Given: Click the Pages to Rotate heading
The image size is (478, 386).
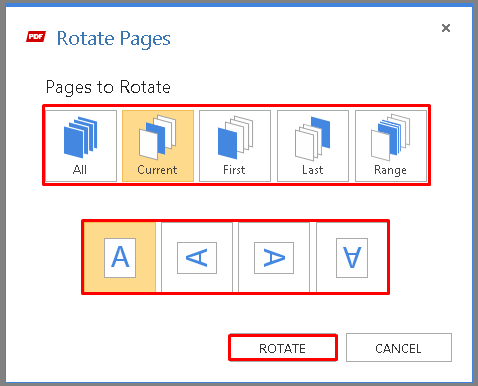Looking at the screenshot, I should (x=108, y=87).
